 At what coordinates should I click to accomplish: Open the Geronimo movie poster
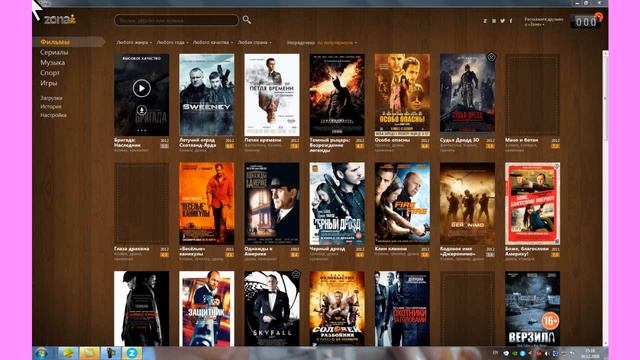pyautogui.click(x=467, y=203)
